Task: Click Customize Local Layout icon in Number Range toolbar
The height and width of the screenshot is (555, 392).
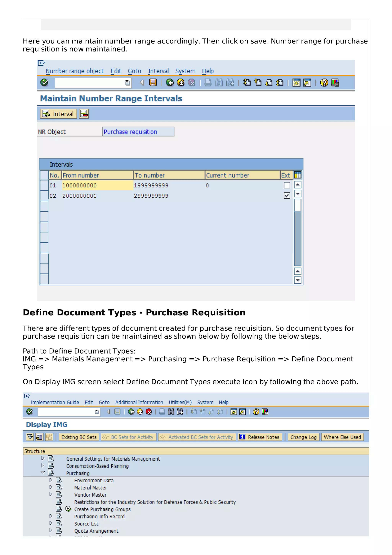Action: (x=335, y=83)
